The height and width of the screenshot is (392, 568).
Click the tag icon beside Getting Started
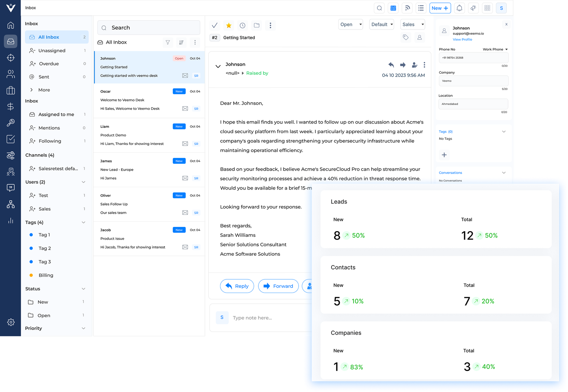[x=406, y=37]
